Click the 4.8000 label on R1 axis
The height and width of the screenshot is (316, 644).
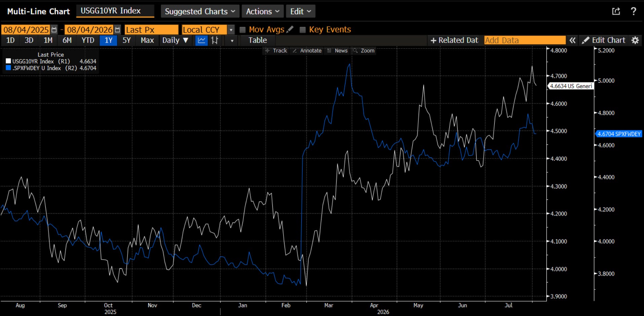(559, 51)
